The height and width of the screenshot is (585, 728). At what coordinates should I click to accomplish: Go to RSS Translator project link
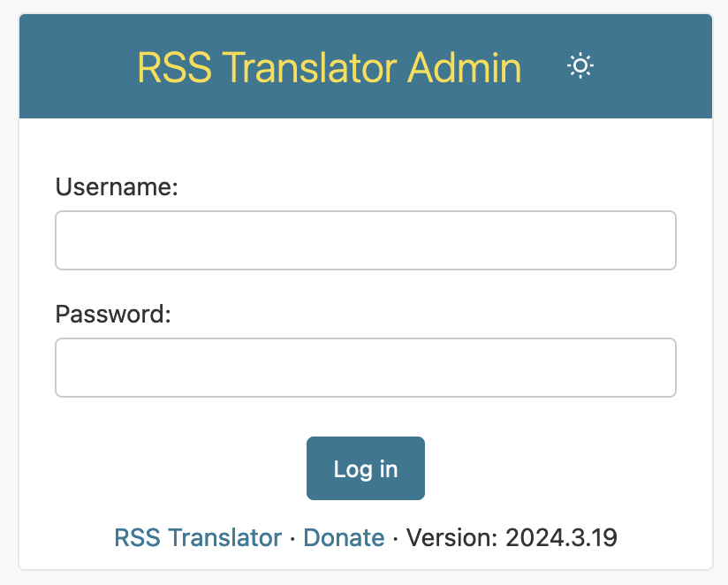tap(198, 537)
